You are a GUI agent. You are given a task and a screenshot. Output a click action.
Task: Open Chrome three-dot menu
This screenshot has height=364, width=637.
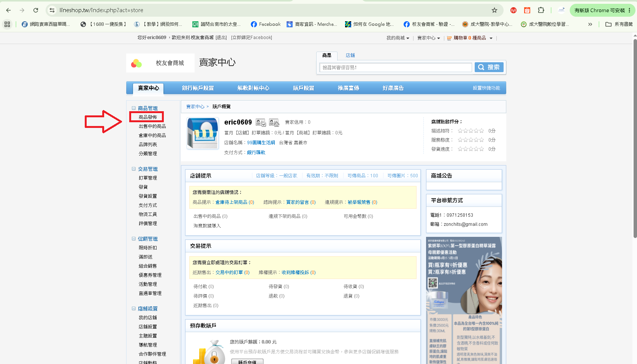click(629, 10)
